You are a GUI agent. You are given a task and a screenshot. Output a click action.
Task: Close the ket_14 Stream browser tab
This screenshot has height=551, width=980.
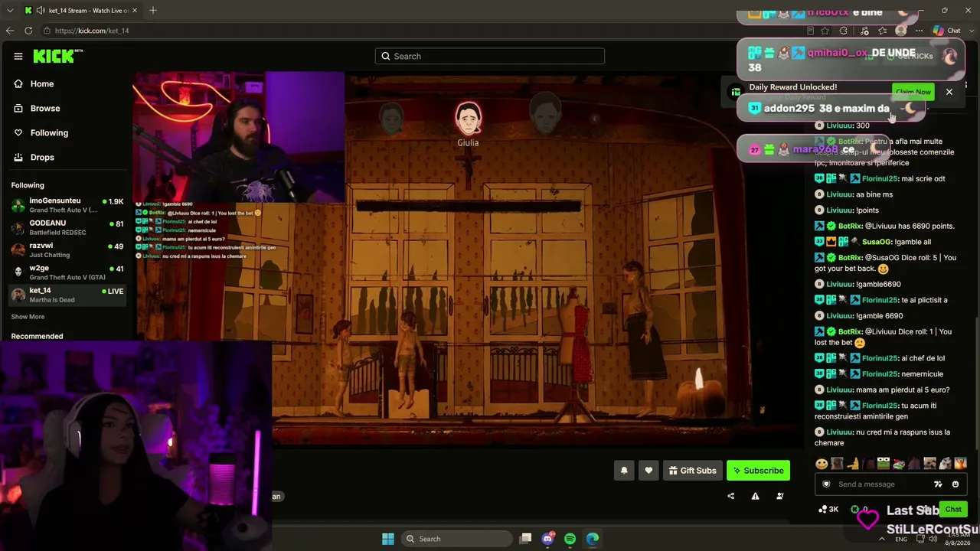click(135, 10)
